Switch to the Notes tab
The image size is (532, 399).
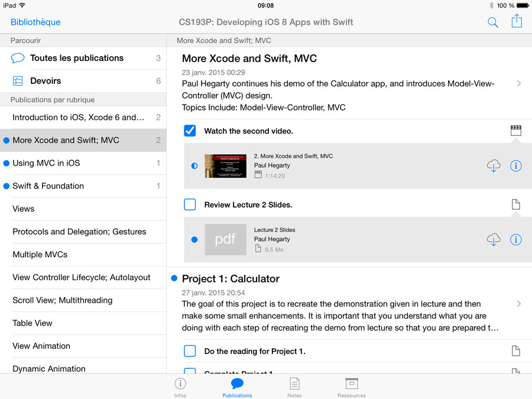tap(294, 387)
